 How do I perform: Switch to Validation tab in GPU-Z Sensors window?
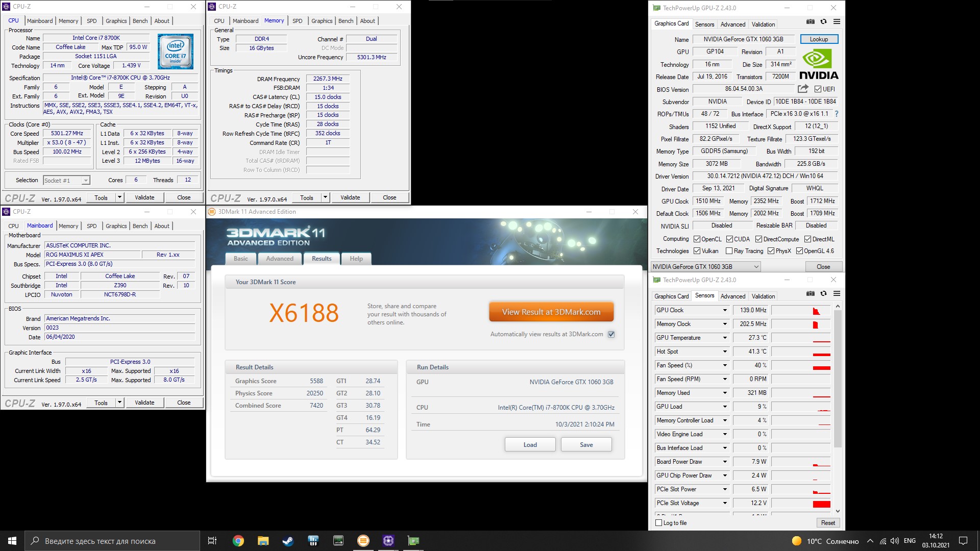pyautogui.click(x=763, y=296)
